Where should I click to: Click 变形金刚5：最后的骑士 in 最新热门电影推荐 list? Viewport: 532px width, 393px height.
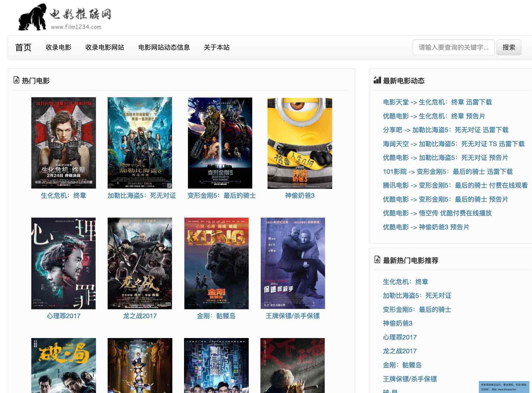point(417,310)
